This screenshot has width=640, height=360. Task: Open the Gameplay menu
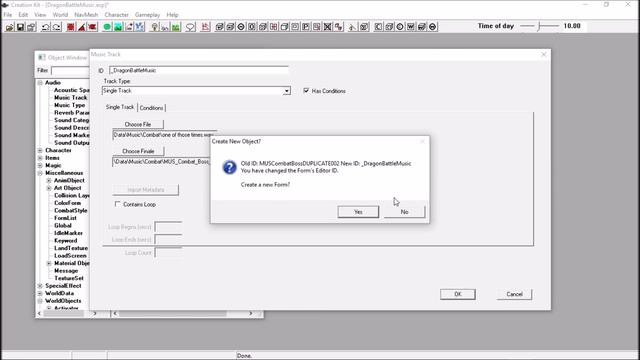147,15
